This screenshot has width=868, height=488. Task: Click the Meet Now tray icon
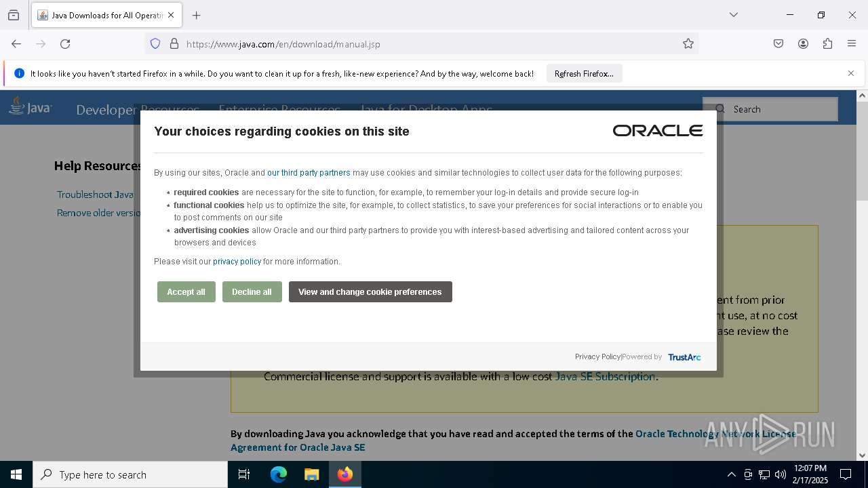point(748,474)
